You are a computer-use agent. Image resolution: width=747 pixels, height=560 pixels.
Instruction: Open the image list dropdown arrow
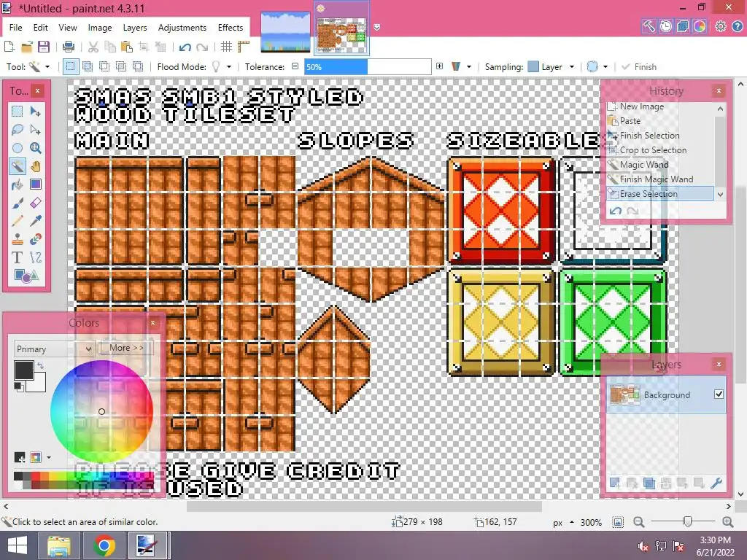click(376, 28)
